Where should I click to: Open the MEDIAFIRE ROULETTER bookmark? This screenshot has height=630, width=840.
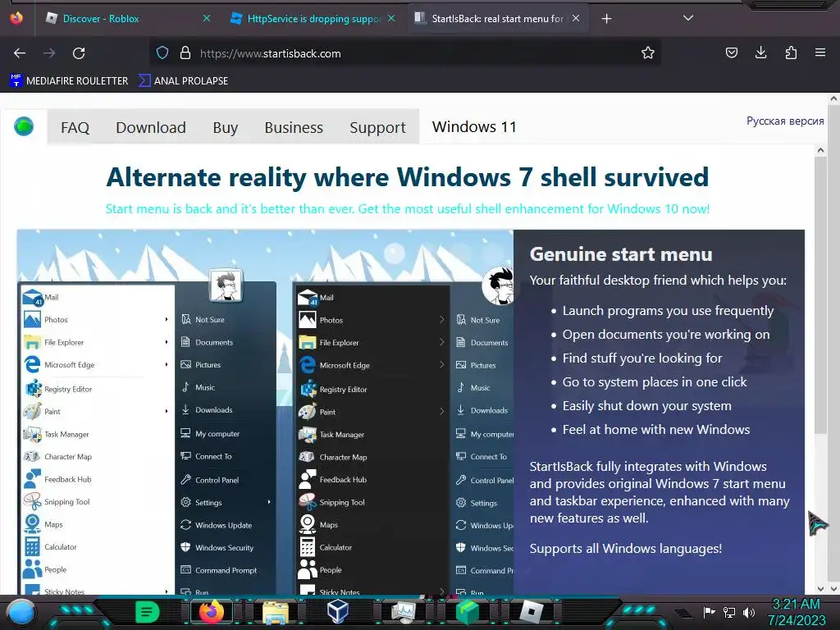point(69,81)
